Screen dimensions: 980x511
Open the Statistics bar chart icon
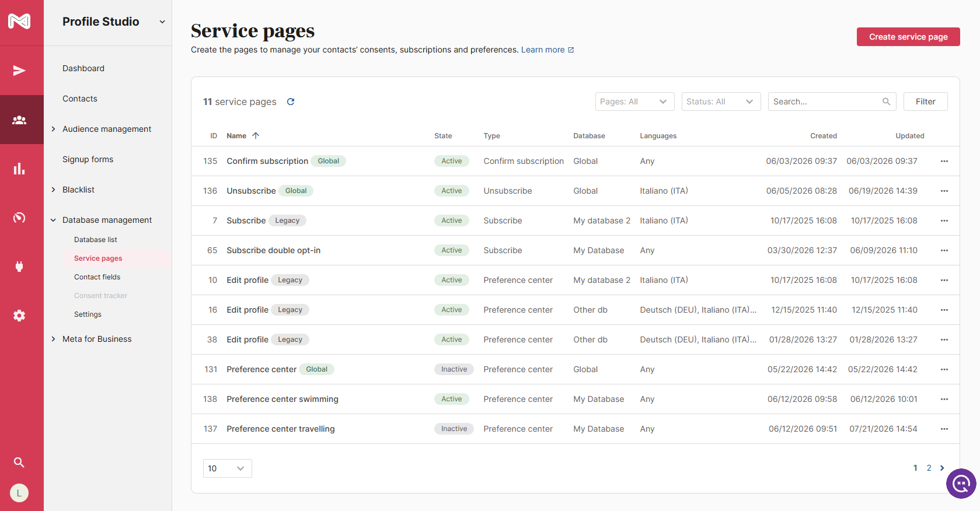pyautogui.click(x=19, y=169)
